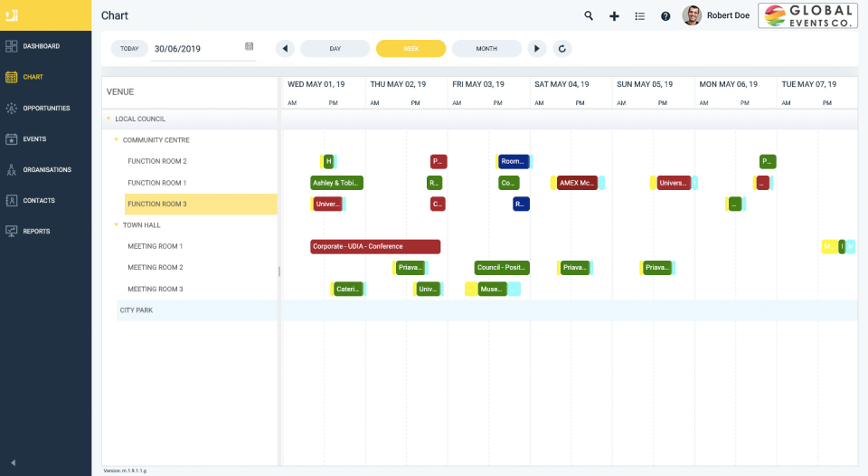Collapse the Community Centre group
868x476 pixels.
tap(117, 140)
